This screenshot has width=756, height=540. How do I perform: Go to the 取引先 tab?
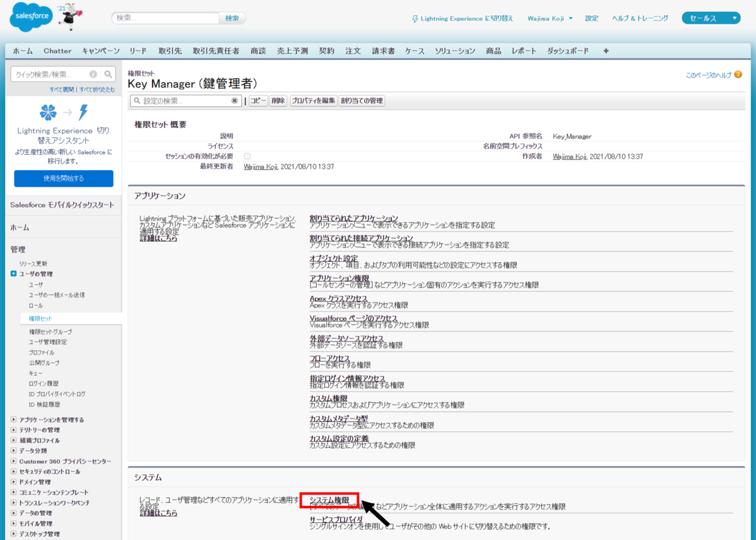point(170,51)
